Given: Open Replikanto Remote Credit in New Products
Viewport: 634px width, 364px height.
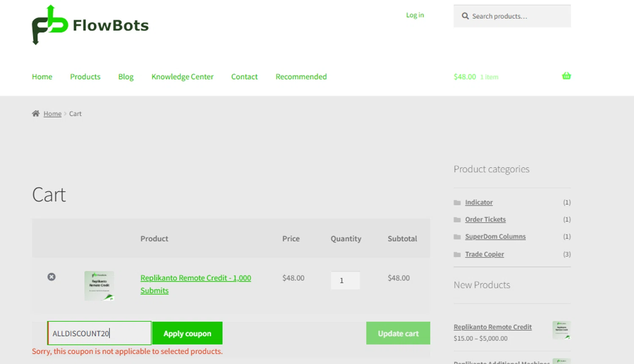Looking at the screenshot, I should (493, 327).
